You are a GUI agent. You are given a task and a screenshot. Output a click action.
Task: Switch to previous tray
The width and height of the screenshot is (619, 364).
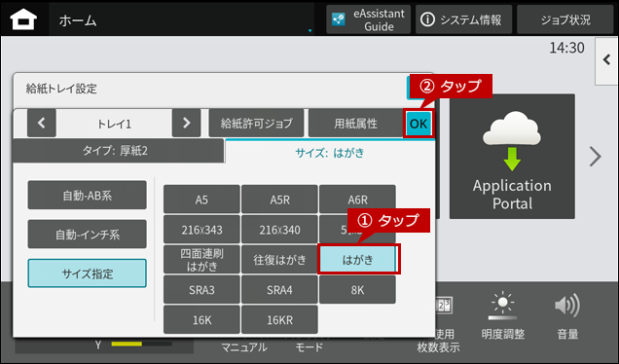tap(42, 124)
